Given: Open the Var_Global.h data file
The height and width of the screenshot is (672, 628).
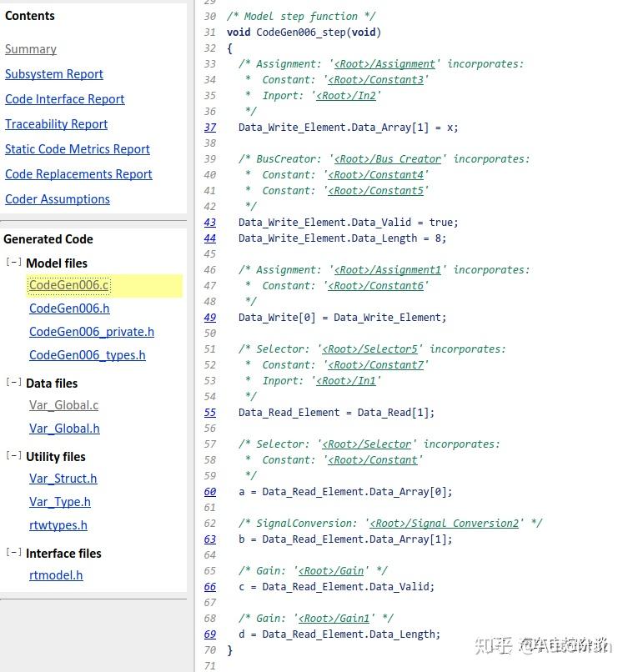Looking at the screenshot, I should 64,429.
